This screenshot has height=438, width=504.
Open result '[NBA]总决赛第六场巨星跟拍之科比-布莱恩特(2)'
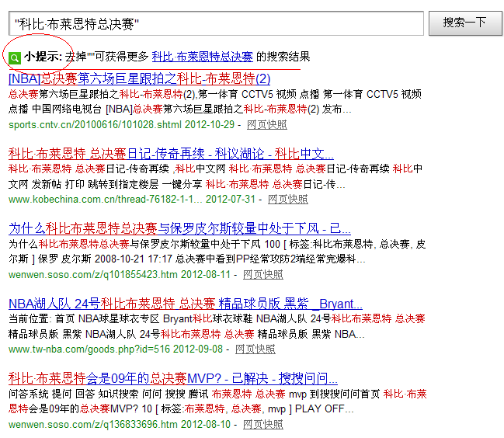139,78
